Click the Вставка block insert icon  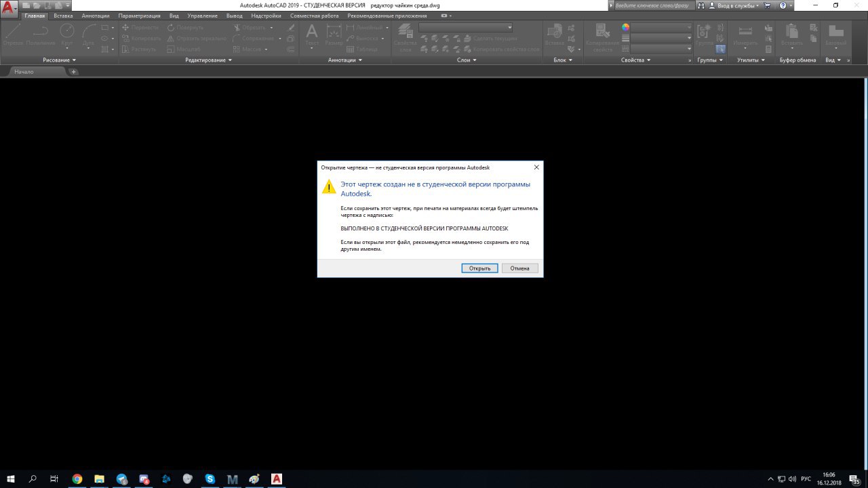click(555, 35)
